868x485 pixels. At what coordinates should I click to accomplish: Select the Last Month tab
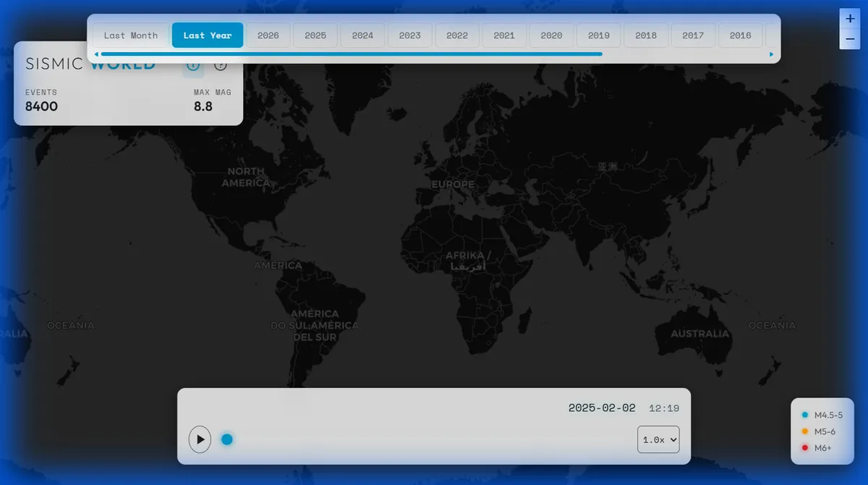(x=131, y=35)
